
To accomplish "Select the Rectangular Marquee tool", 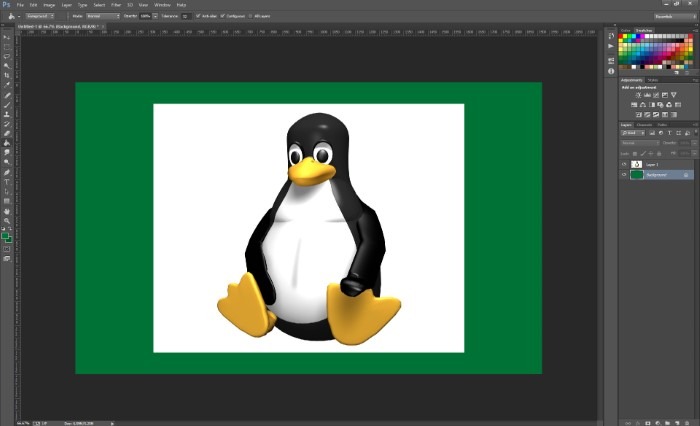I will [7, 47].
